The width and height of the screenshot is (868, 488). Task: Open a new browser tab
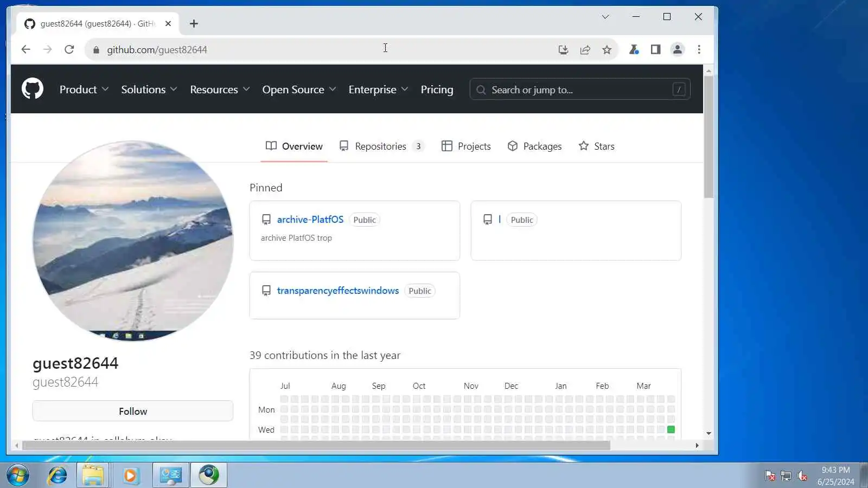pos(194,23)
